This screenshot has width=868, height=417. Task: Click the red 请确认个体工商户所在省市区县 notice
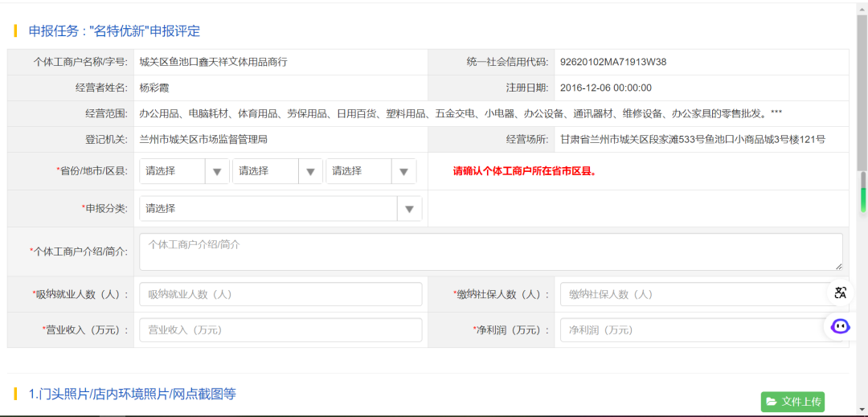(525, 171)
